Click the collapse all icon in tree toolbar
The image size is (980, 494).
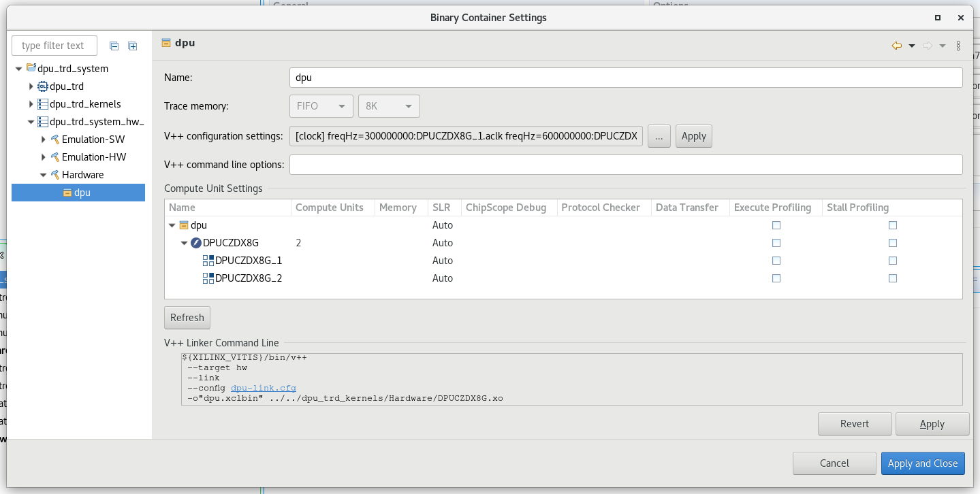coord(114,46)
